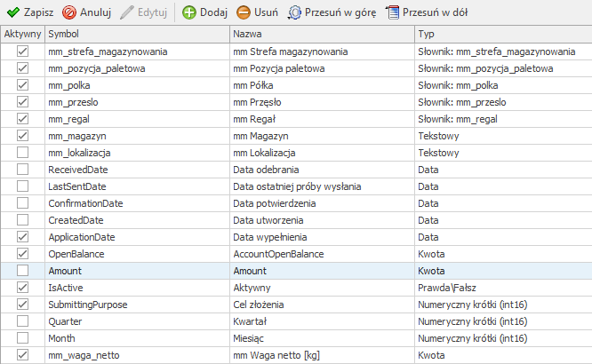The width and height of the screenshot is (592, 364).
Task: Click the green plus Dodaj icon
Action: (189, 12)
